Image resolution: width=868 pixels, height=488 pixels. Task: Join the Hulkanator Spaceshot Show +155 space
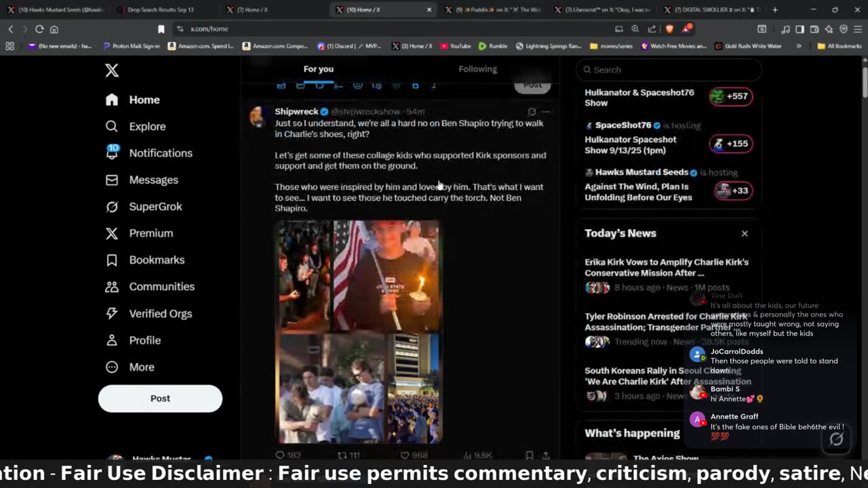(731, 144)
